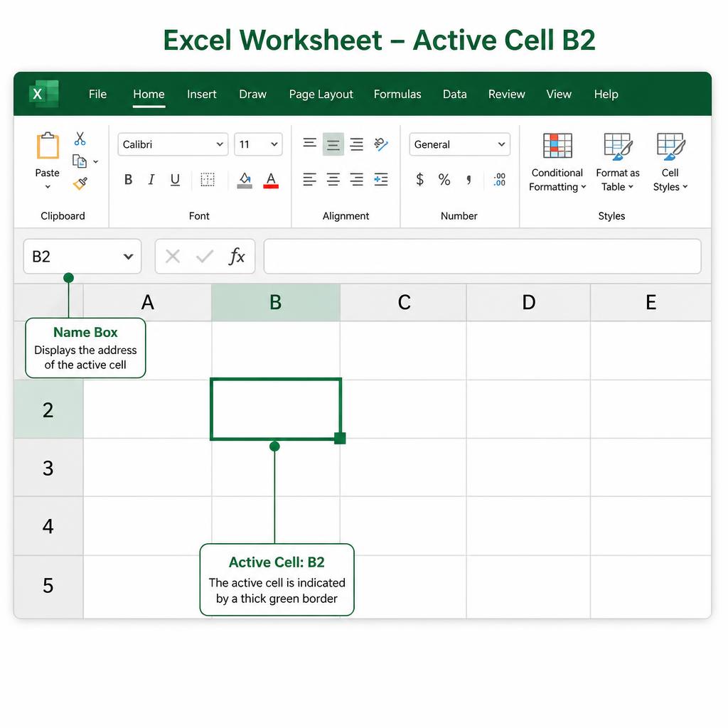Viewport: 728px width, 728px height.
Task: Go to the Formulas tab
Action: point(397,95)
